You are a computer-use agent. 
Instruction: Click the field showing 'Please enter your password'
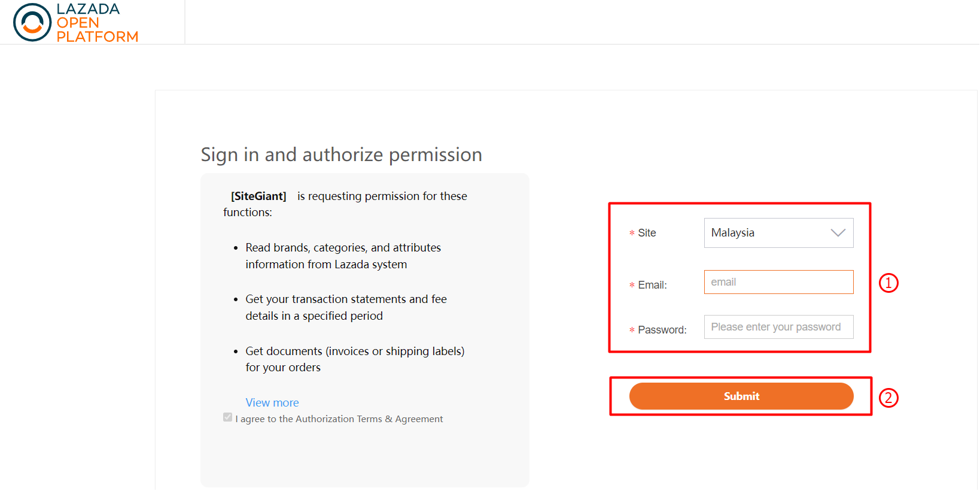point(778,327)
